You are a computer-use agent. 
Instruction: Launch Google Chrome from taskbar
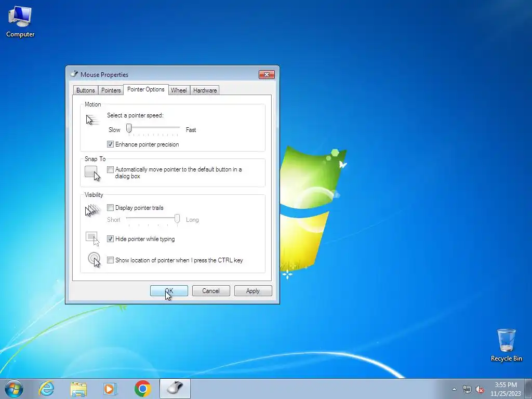click(142, 389)
